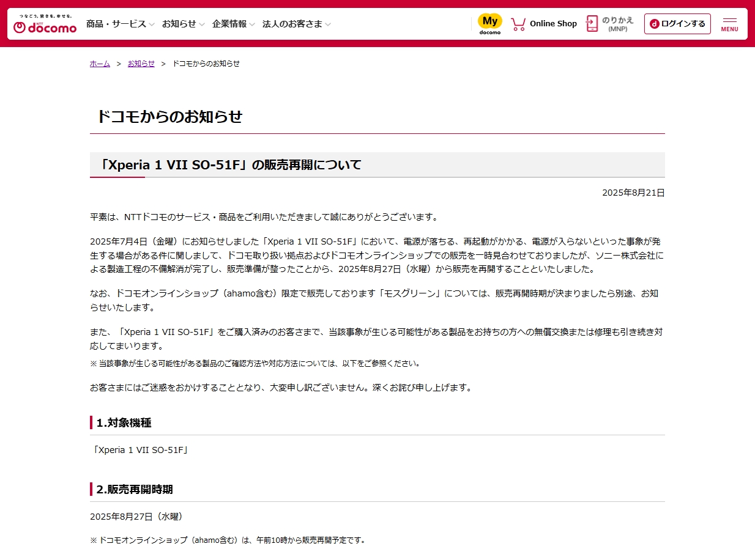Expand the 法人のお客さま menu
The width and height of the screenshot is (755, 560).
point(296,24)
